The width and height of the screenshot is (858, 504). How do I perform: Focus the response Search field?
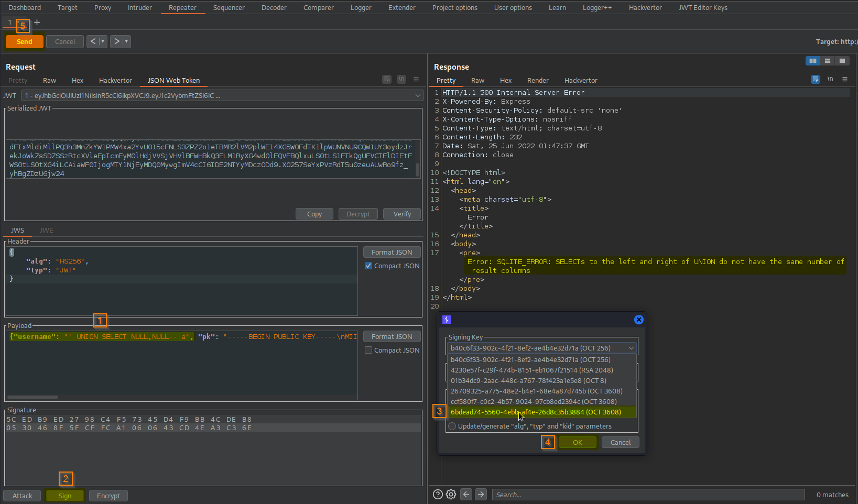648,495
